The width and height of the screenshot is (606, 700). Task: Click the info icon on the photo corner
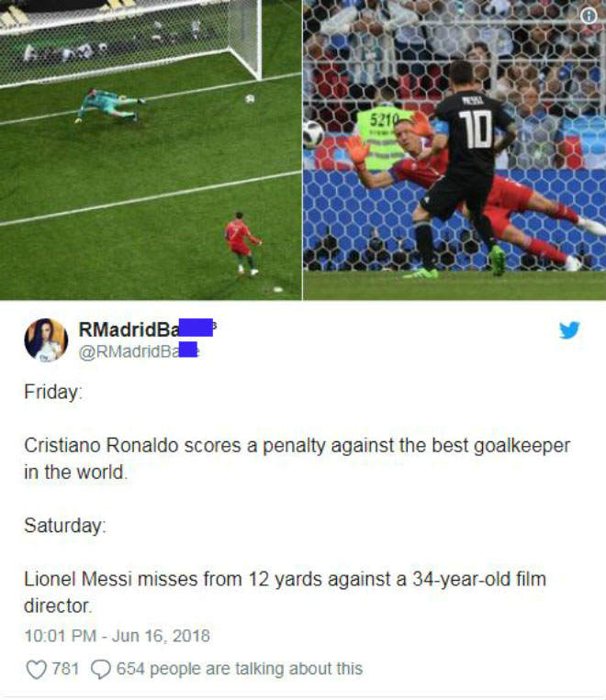click(x=589, y=16)
